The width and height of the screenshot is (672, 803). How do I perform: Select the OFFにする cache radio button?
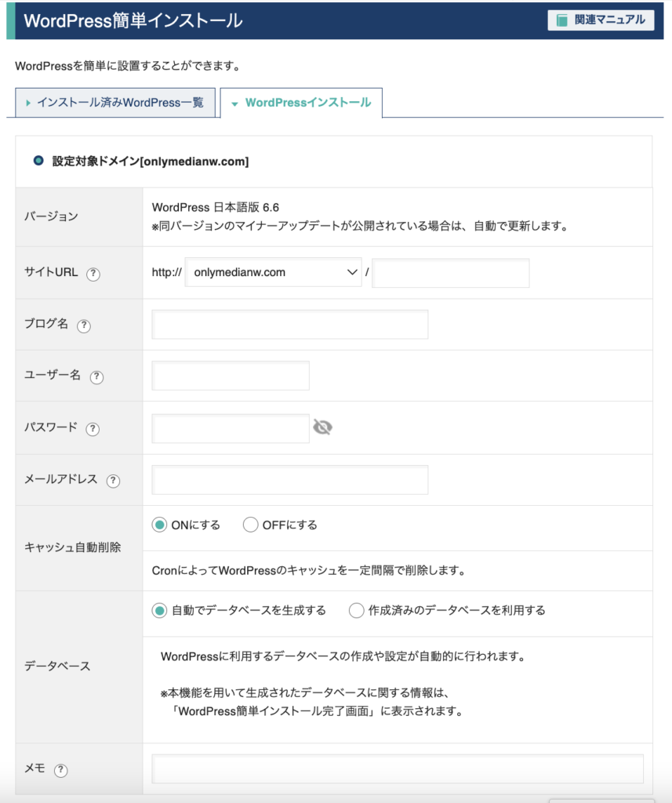251,525
